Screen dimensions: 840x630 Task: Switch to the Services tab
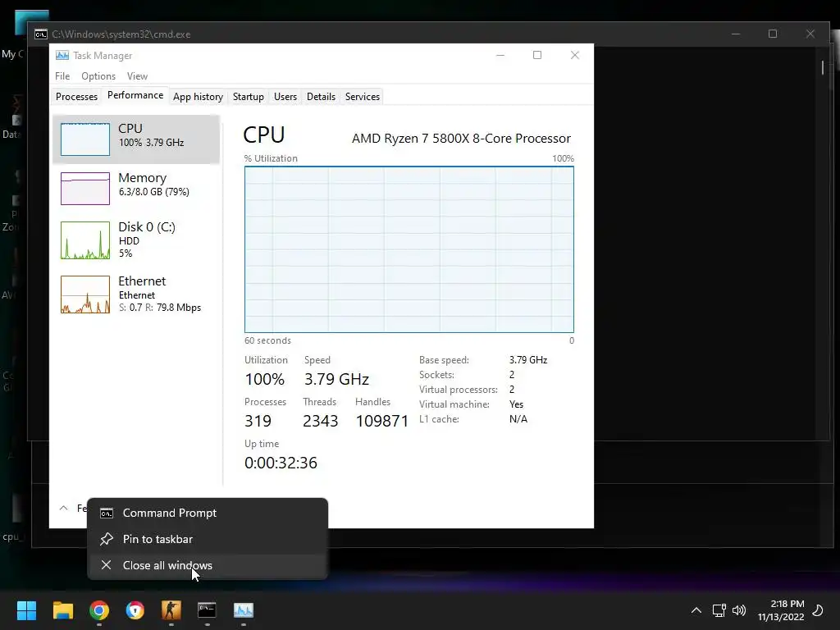tap(362, 97)
